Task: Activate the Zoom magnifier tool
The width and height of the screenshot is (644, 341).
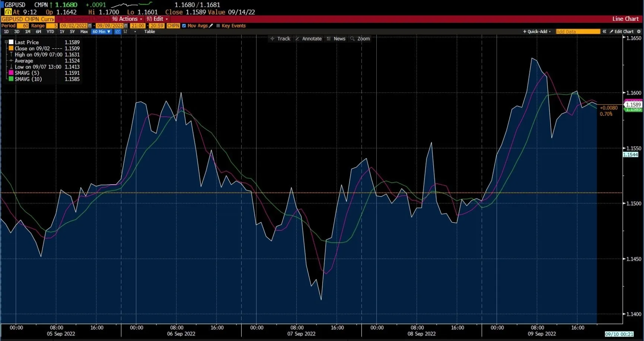Action: tap(359, 38)
